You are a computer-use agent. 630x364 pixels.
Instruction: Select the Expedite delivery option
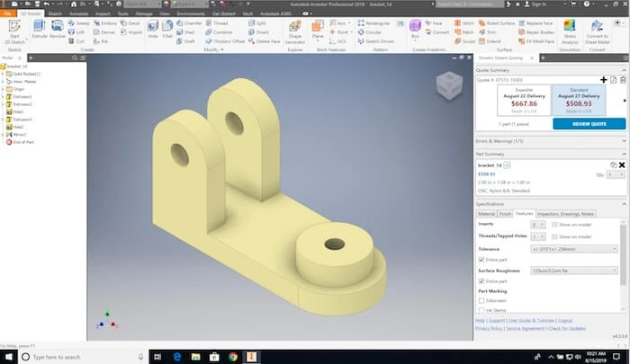[524, 101]
